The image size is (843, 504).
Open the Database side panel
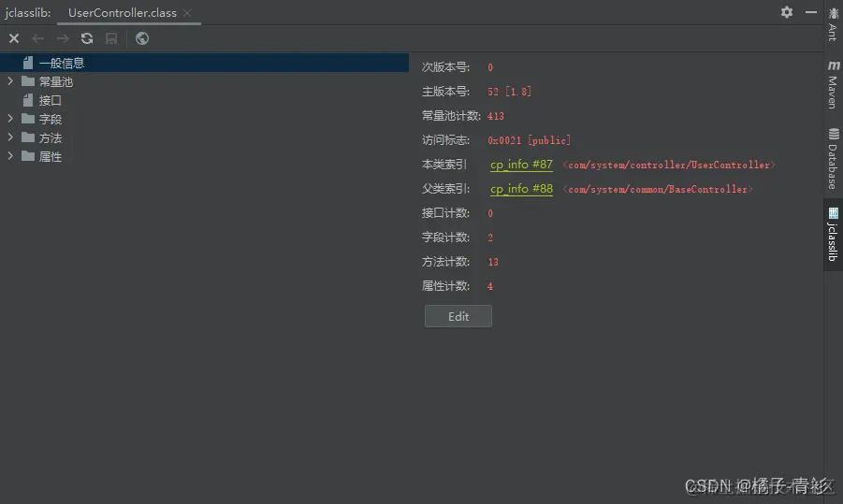833,159
